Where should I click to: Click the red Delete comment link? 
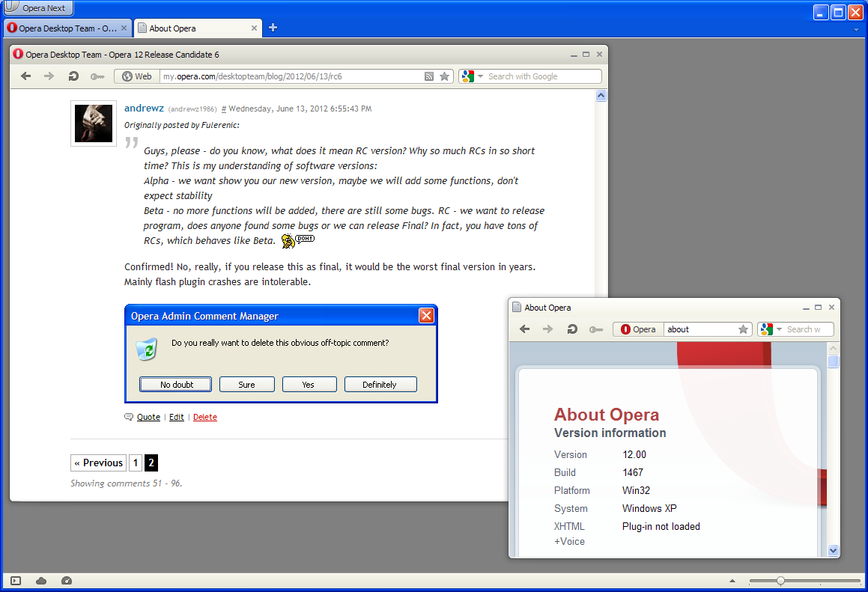204,417
